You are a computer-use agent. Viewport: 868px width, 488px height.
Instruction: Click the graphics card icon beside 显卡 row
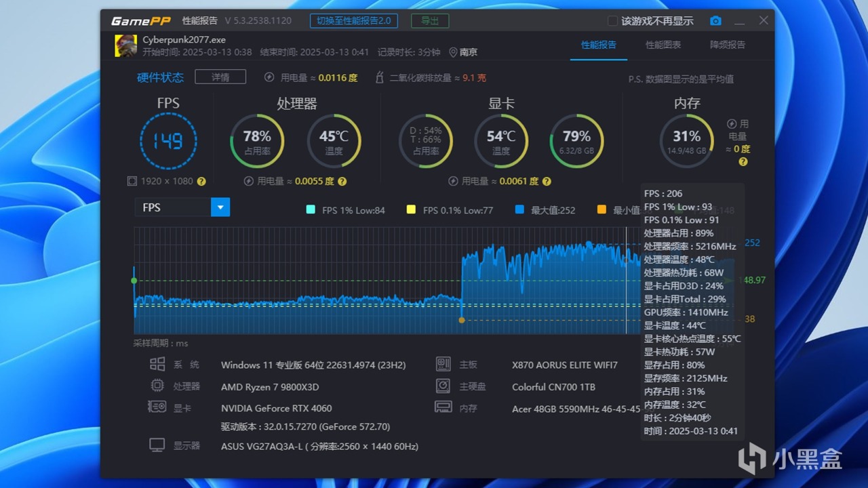[x=157, y=407]
